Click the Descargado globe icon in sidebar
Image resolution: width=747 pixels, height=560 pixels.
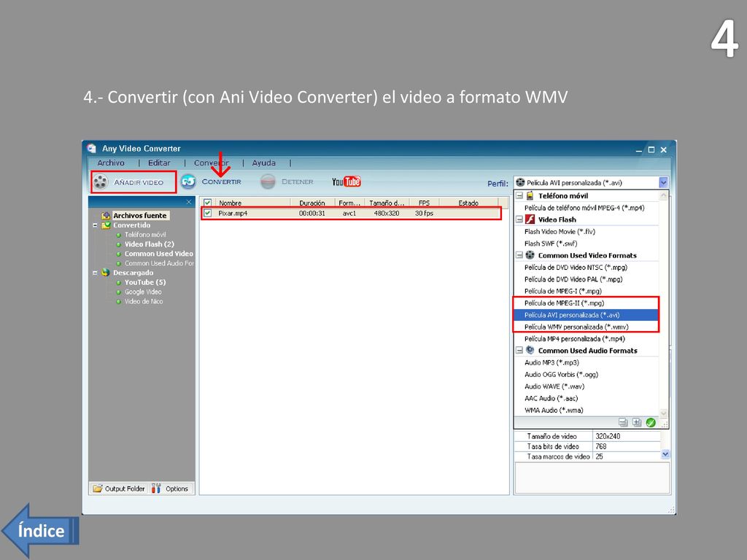[x=106, y=273]
